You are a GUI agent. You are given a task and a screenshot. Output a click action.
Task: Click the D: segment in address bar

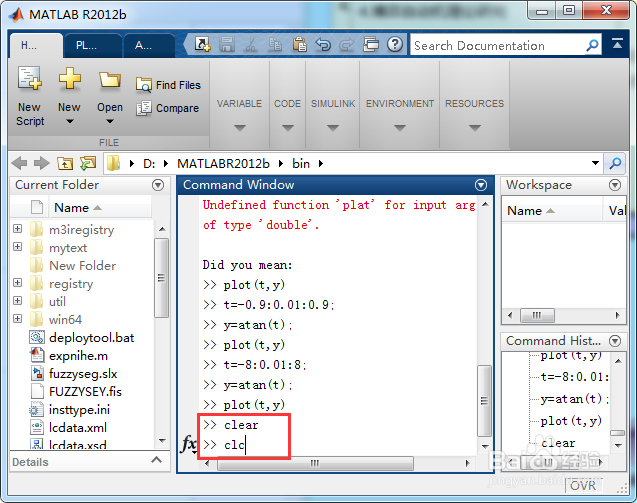pos(149,163)
